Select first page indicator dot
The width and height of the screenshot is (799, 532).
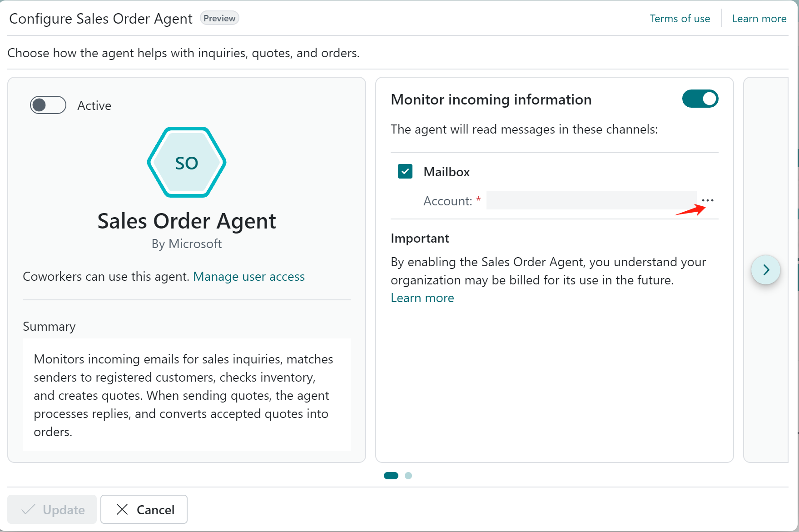[x=391, y=476]
